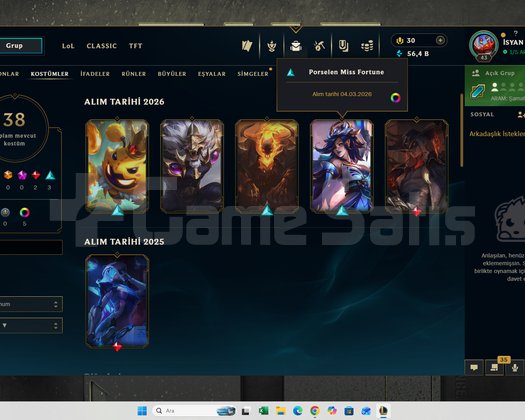
Task: Open Task View from the taskbar
Action: 246,411
